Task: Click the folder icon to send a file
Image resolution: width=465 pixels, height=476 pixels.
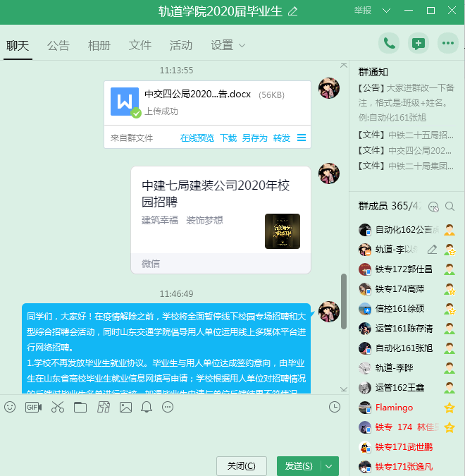Action: [x=80, y=407]
